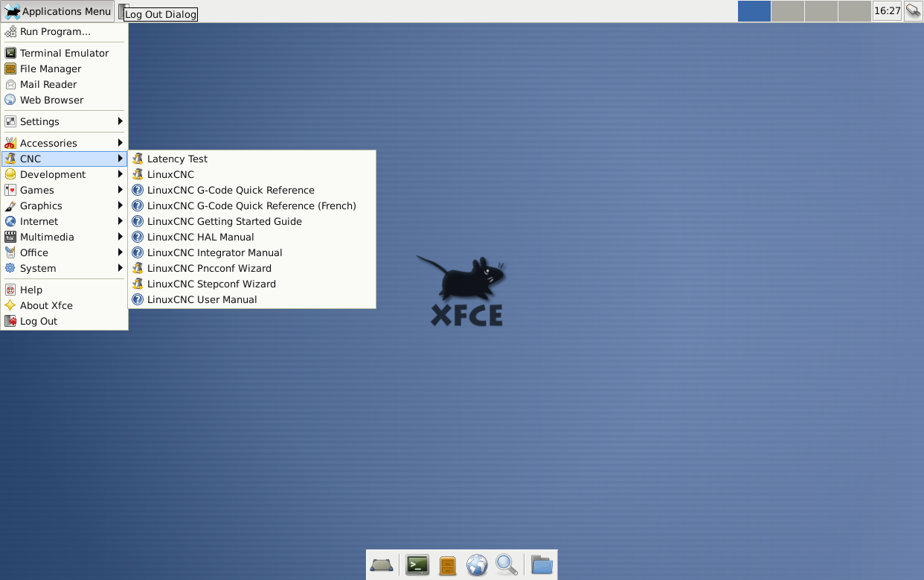Launch LinuxCNC Pncconf Wizard
Screen dimensions: 924x580
click(x=252, y=268)
